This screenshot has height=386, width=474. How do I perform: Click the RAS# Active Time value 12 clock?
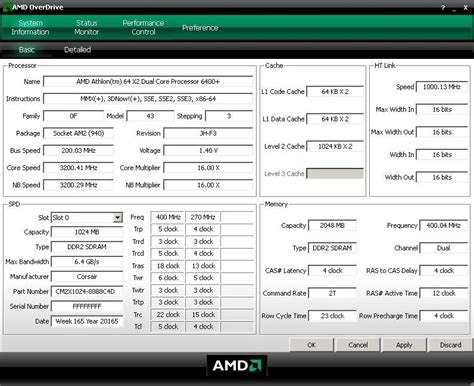click(x=443, y=293)
